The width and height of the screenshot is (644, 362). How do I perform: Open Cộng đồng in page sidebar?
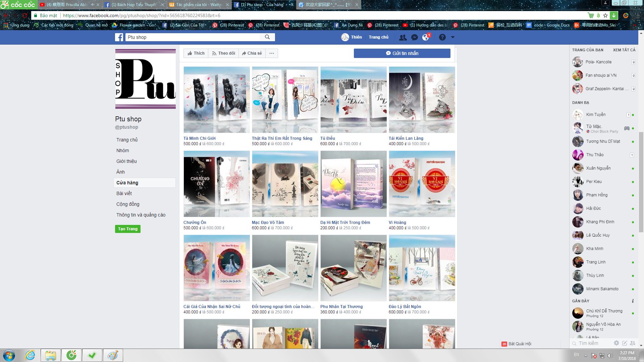[128, 204]
